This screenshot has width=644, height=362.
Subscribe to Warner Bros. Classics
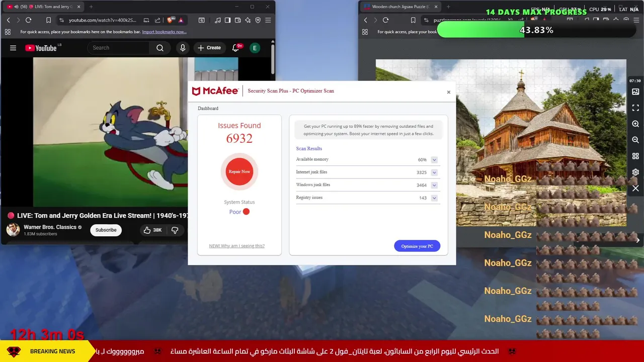(x=106, y=230)
